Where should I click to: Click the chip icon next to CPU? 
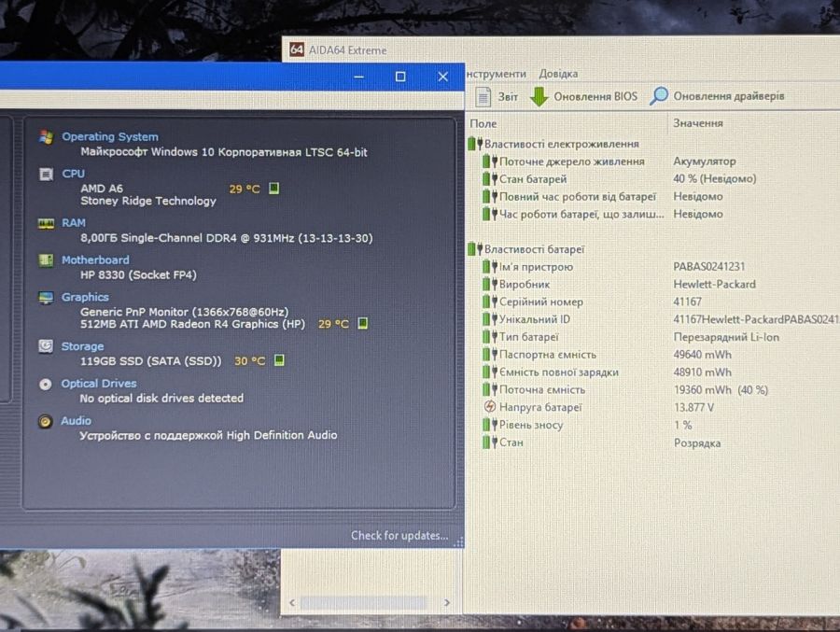tap(46, 174)
